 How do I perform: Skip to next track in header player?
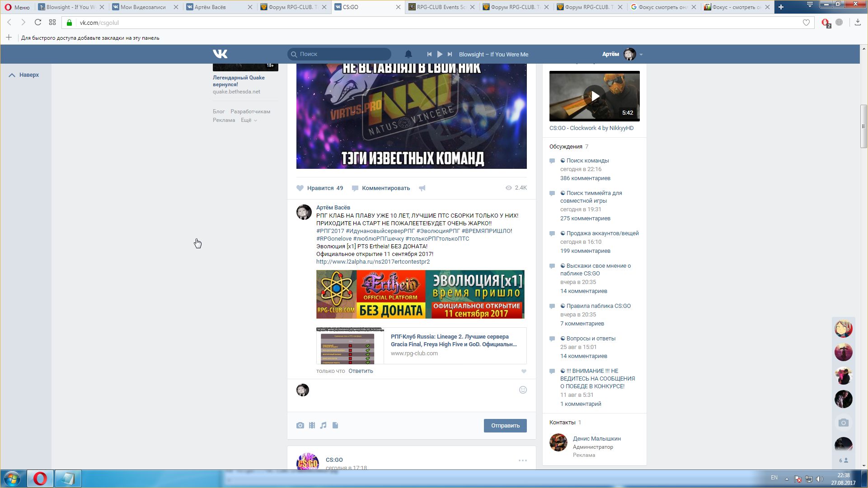click(450, 54)
